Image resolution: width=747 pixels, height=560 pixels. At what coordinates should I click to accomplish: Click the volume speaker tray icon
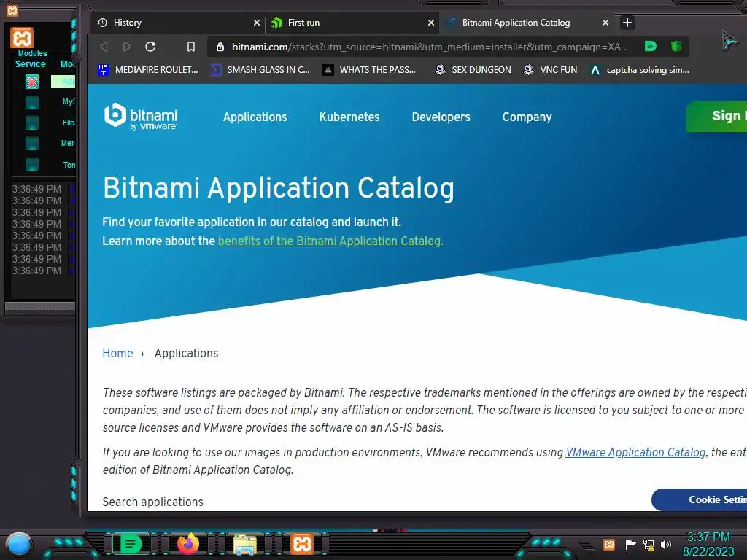pyautogui.click(x=666, y=544)
